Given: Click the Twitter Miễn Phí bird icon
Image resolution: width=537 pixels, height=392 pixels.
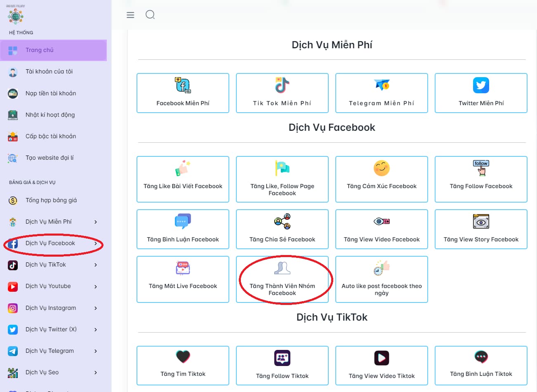Looking at the screenshot, I should point(481,85).
